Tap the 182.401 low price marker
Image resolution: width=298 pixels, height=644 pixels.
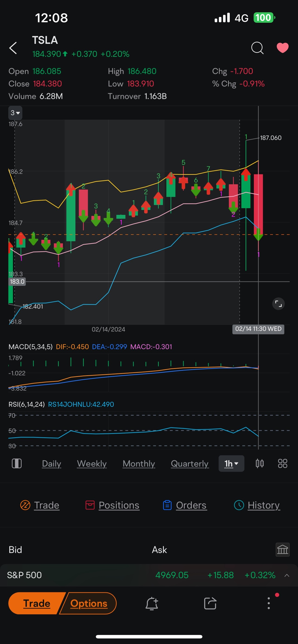click(x=33, y=306)
